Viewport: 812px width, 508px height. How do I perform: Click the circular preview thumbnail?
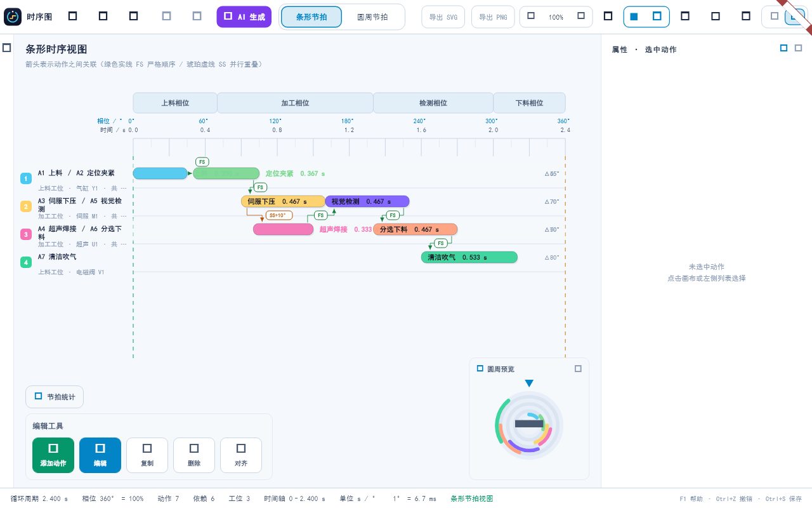(529, 425)
